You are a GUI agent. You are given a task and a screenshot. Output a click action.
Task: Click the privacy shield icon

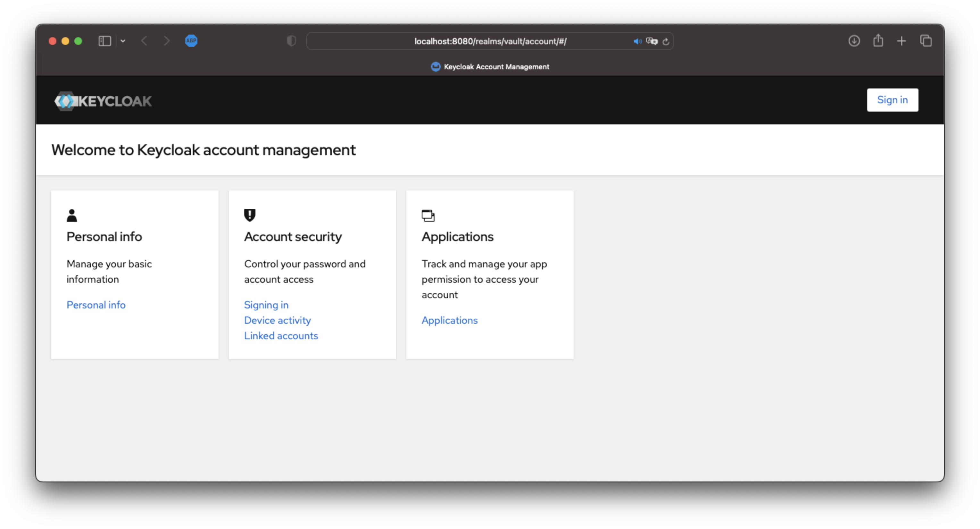(291, 41)
